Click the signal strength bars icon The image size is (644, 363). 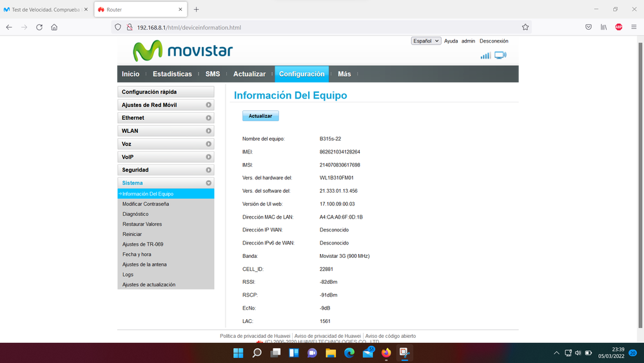tap(485, 55)
